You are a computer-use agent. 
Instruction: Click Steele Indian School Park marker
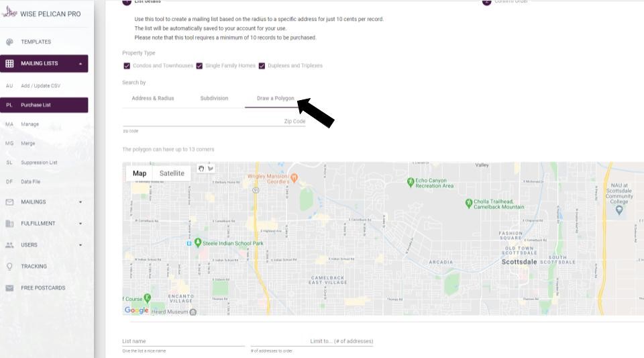pyautogui.click(x=197, y=242)
